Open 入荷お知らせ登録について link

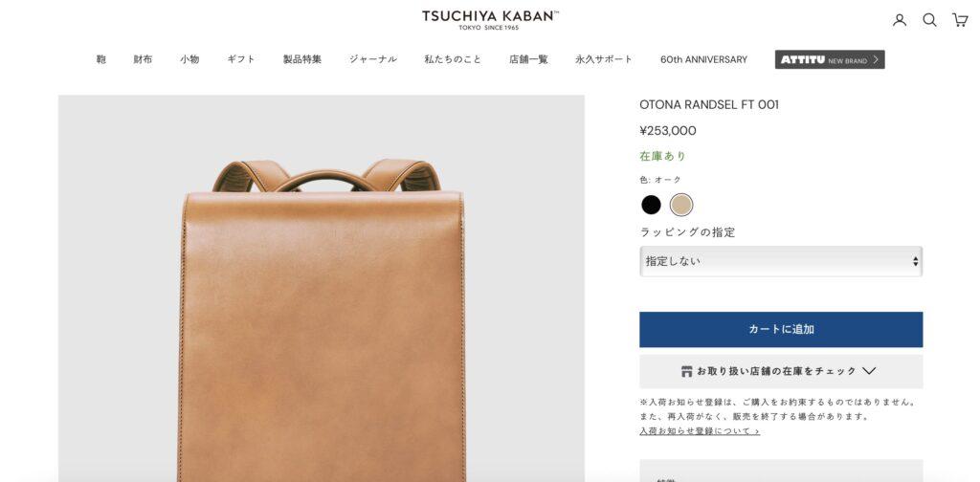700,430
